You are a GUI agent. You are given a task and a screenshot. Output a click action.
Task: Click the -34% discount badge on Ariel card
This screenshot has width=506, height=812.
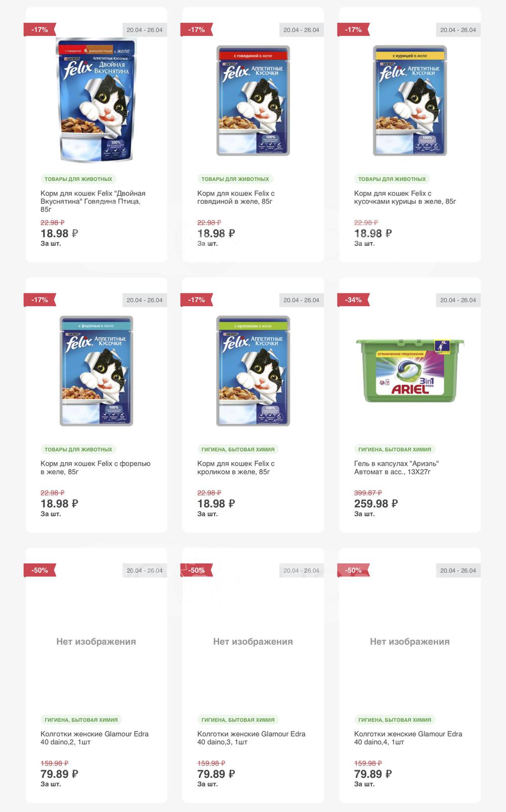(x=353, y=300)
